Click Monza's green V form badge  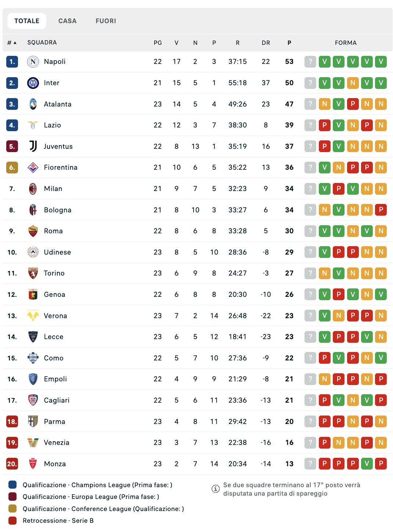(367, 464)
